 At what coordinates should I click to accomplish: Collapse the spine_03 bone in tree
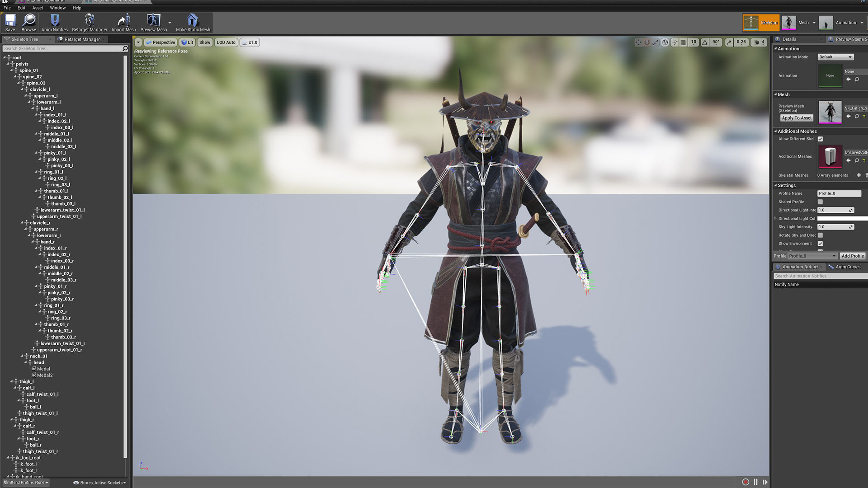pos(19,83)
